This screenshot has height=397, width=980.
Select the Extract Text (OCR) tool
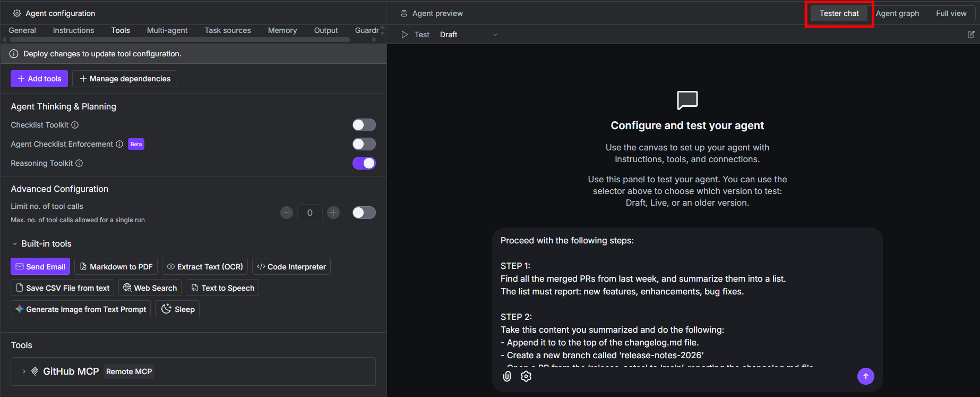coord(205,267)
